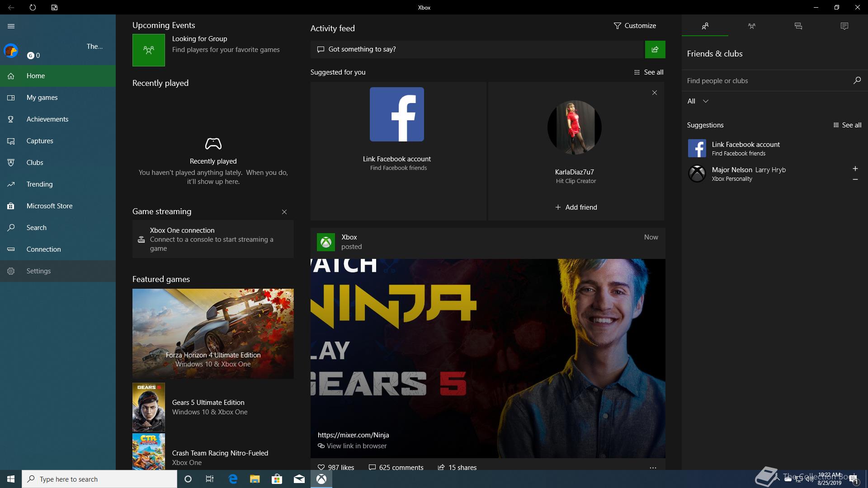Image resolution: width=868 pixels, height=488 pixels.
Task: Click Link Facebook account in Suggestions list
Action: pos(775,148)
